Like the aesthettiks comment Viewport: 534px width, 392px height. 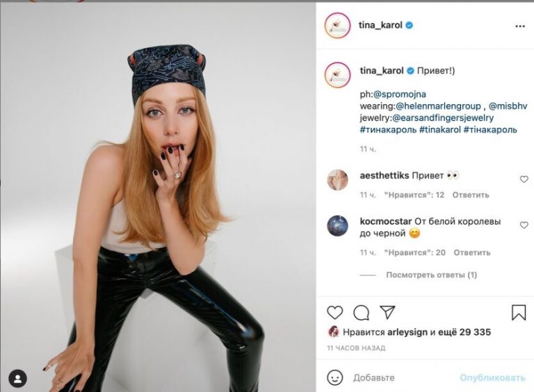click(x=524, y=179)
